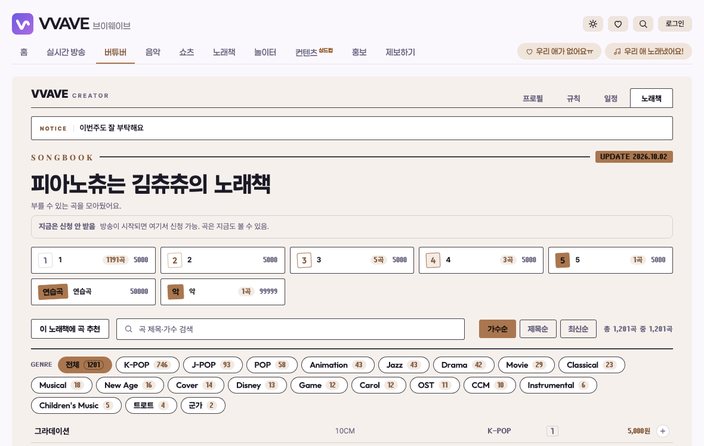
Task: Open the 홈 menu item
Action: coord(24,52)
